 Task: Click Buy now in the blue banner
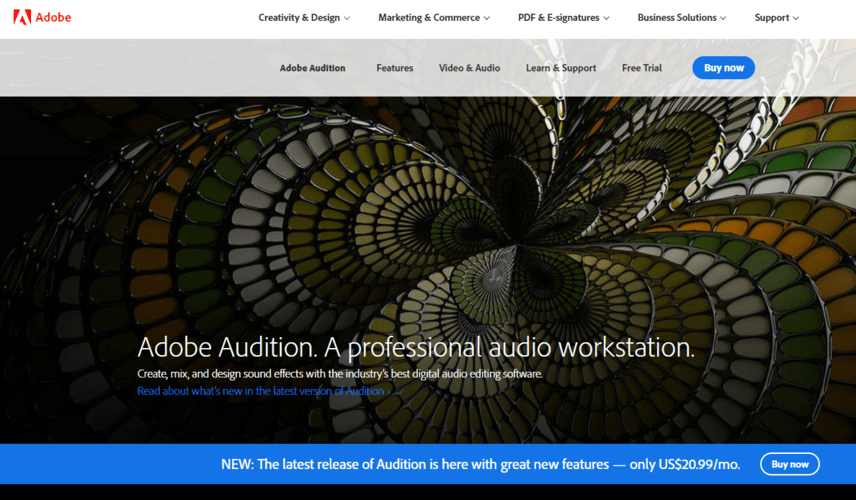(x=790, y=464)
